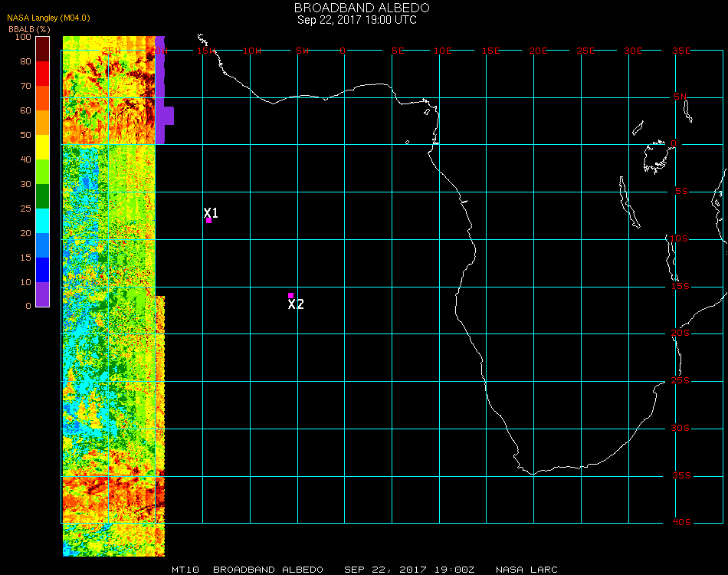Click the 20E longitude label
The width and height of the screenshot is (728, 575).
(x=539, y=51)
